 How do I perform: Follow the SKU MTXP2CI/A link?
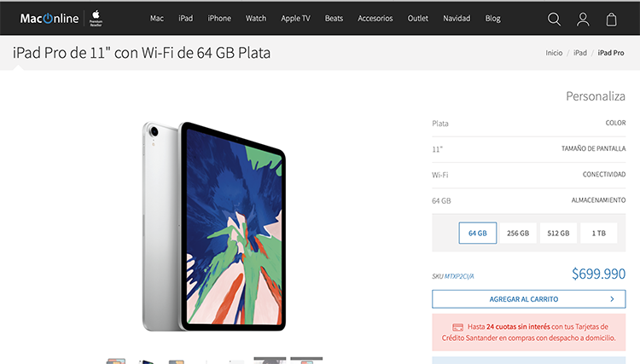[459, 276]
